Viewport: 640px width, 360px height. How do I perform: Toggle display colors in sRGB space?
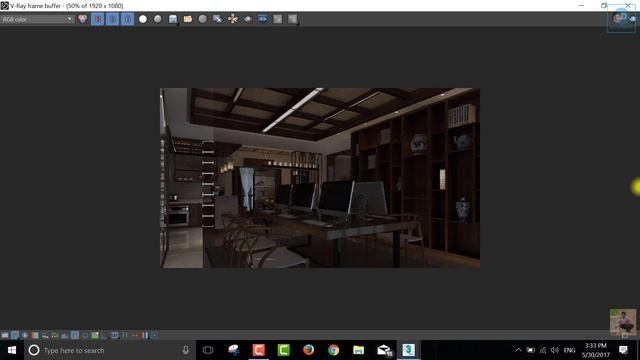click(x=75, y=335)
